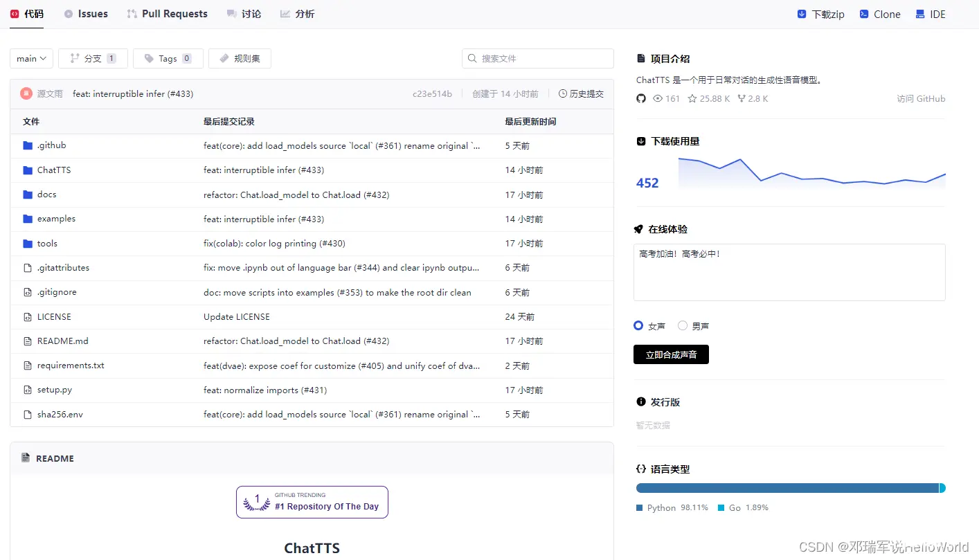
Task: Click the 下载使用量 download icon
Action: [640, 141]
